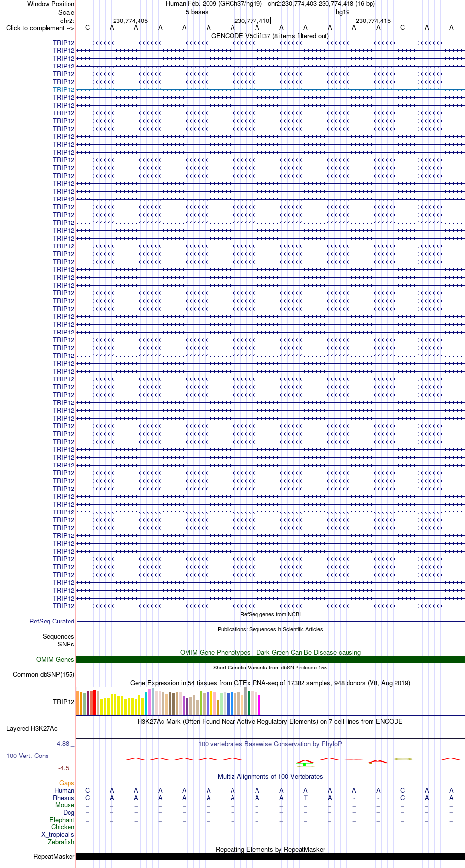Screen dimensions: 465x868
Task: Open the Common dbSNP(155) track label
Action: tap(44, 674)
